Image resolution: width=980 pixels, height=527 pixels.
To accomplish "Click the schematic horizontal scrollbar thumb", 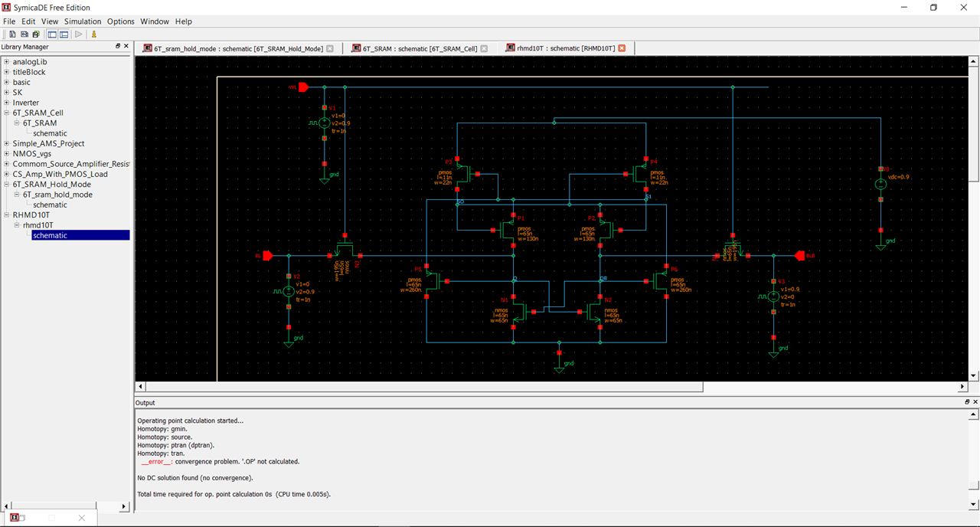I will 424,387.
